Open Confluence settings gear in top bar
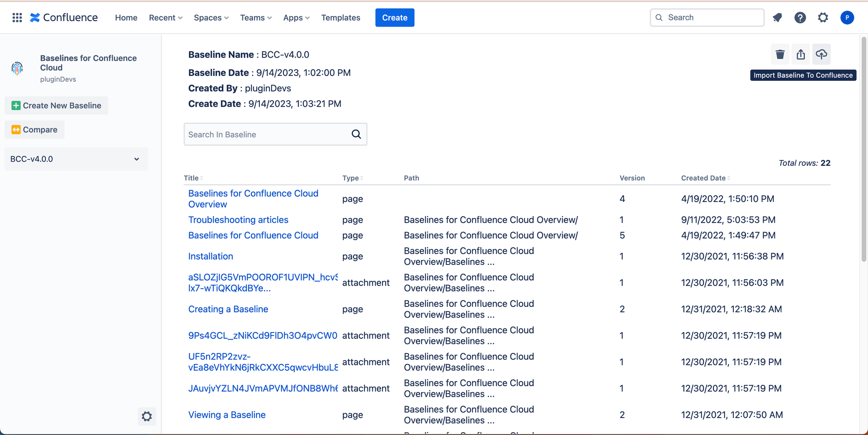Image resolution: width=868 pixels, height=435 pixels. (823, 17)
